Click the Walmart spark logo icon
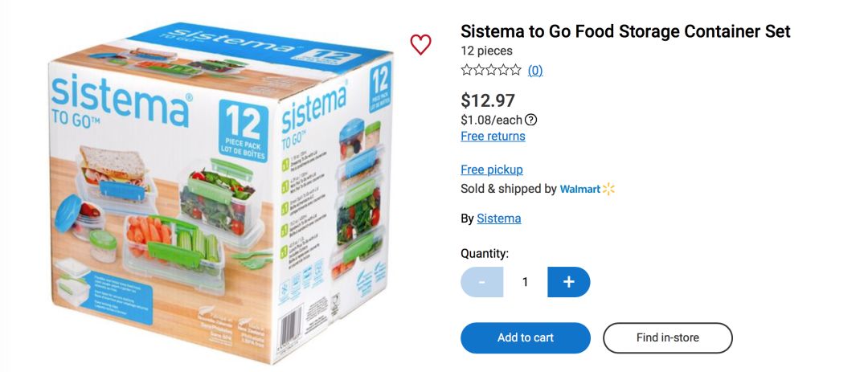 (608, 189)
